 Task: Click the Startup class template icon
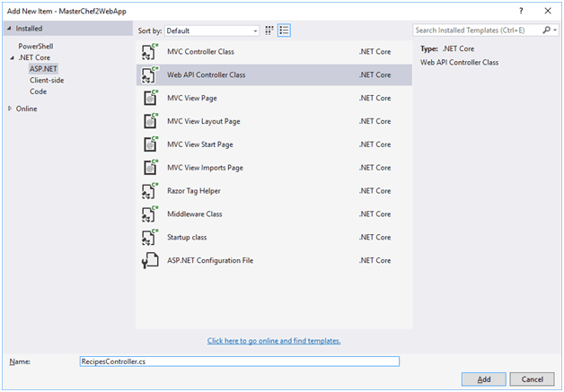pyautogui.click(x=150, y=237)
